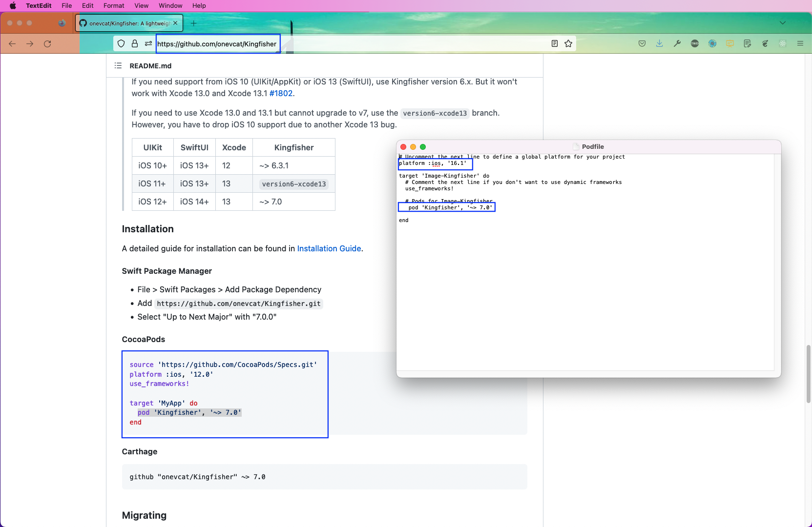Go back with the browser back arrow
Viewport: 812px width, 527px height.
pyautogui.click(x=12, y=44)
